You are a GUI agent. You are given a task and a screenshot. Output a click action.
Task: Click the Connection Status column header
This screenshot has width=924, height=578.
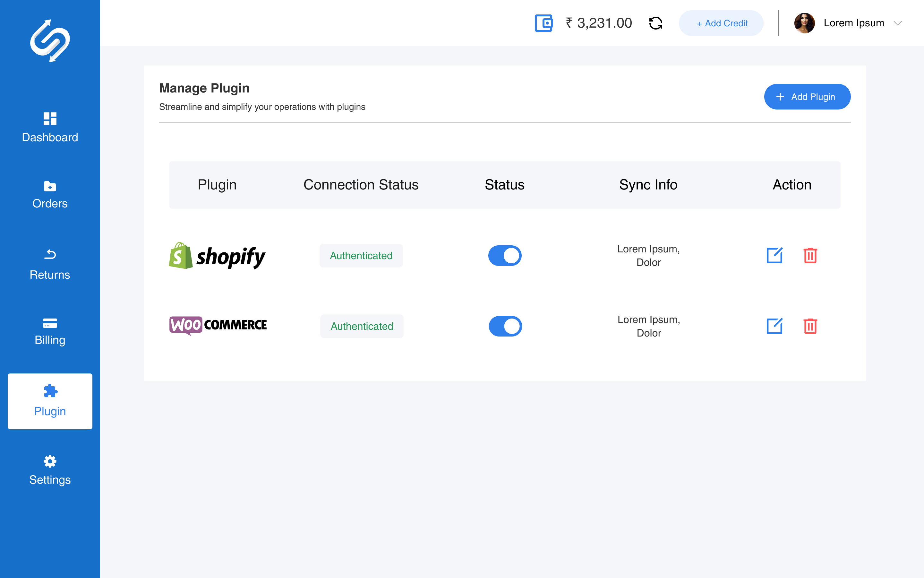pos(361,185)
